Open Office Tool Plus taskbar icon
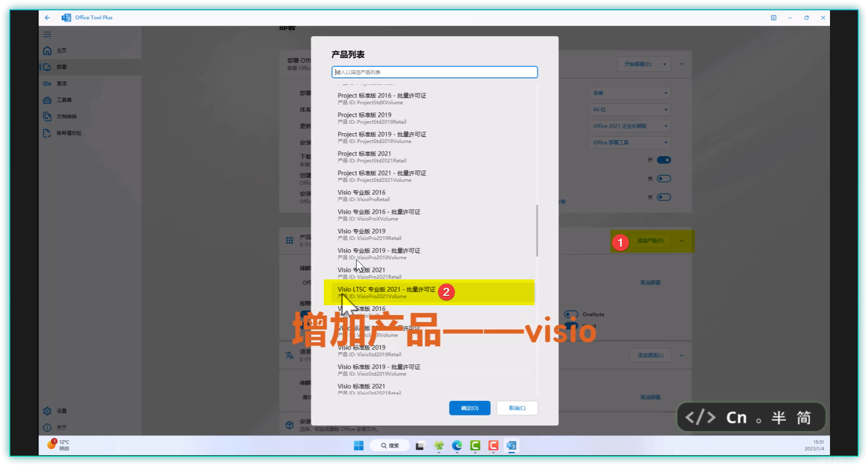The image size is (868, 466). 511,446
